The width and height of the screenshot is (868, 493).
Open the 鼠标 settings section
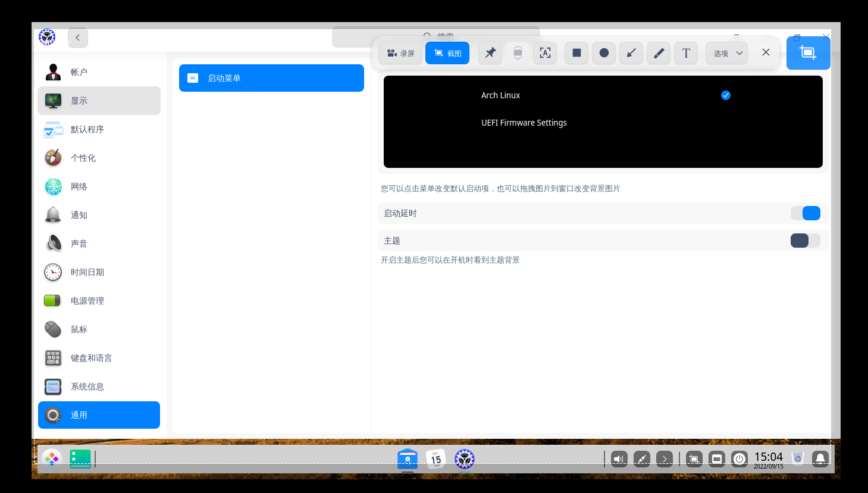(x=99, y=329)
